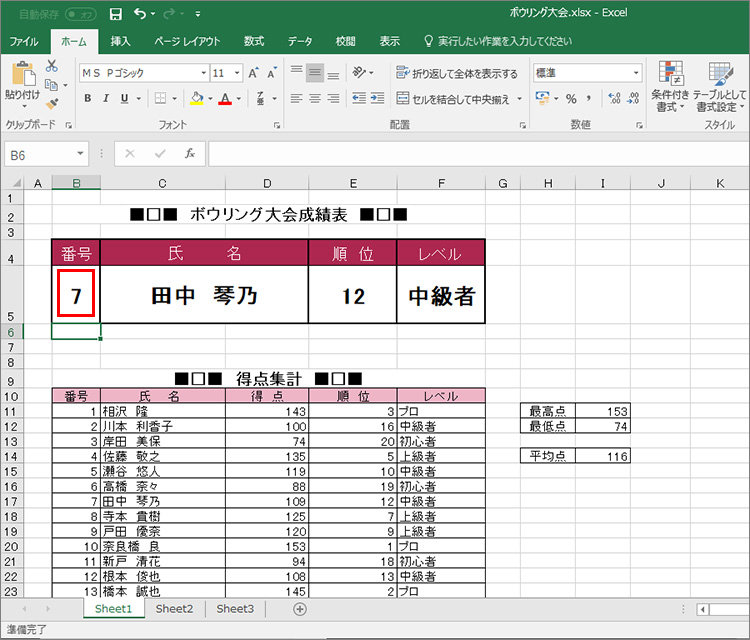Open the font name dropdown
750x640 pixels.
pyautogui.click(x=199, y=73)
